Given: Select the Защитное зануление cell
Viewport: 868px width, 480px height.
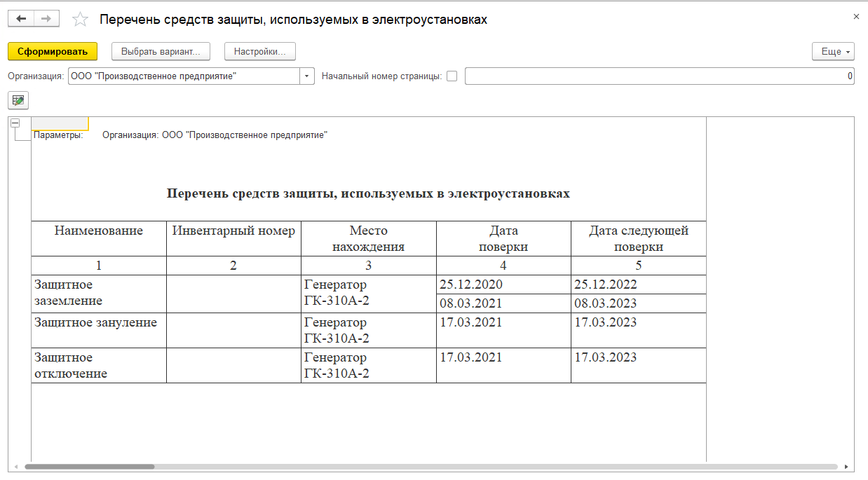Looking at the screenshot, I should coord(99,330).
